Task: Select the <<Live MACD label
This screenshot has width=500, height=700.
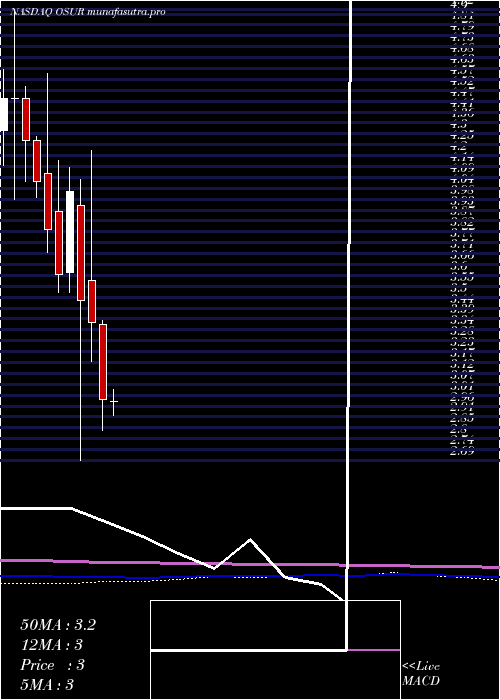Action: (421, 674)
